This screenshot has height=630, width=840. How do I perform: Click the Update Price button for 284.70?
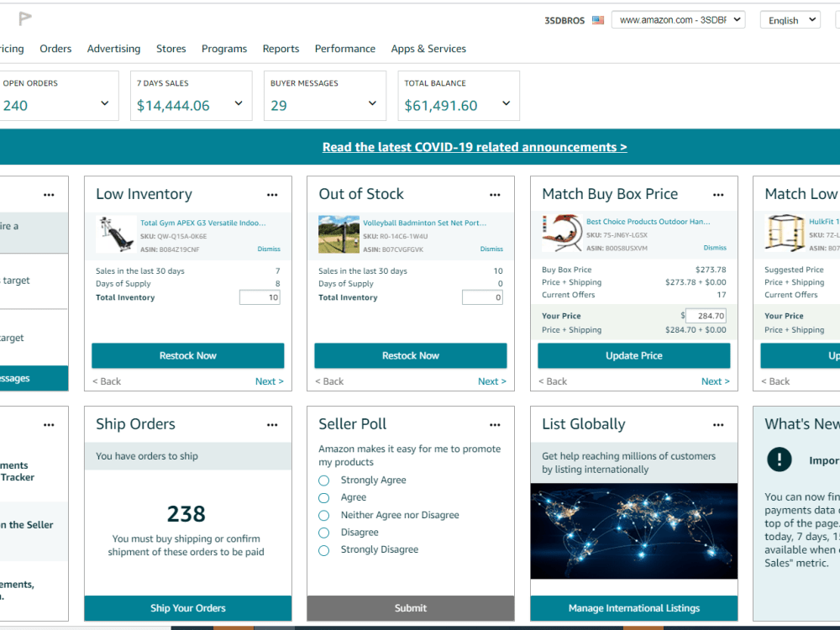(x=633, y=355)
